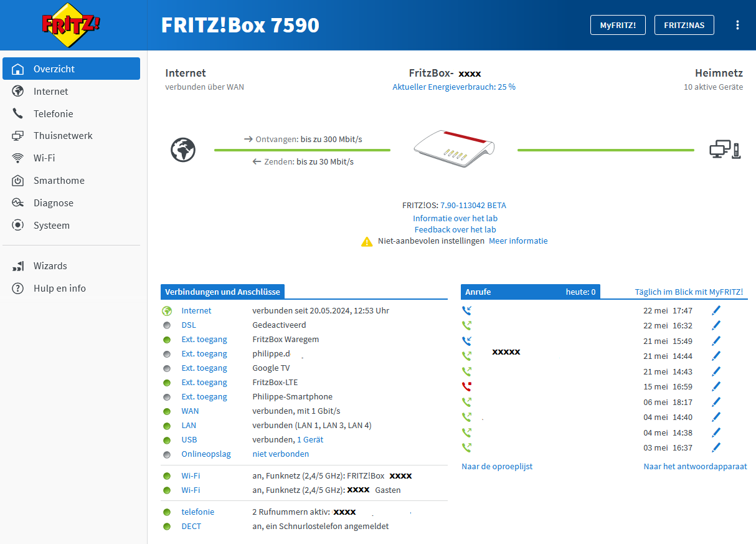Viewport: 756px width, 544px height.
Task: Edit the 22 mei 17:47 call entry
Action: pyautogui.click(x=716, y=310)
